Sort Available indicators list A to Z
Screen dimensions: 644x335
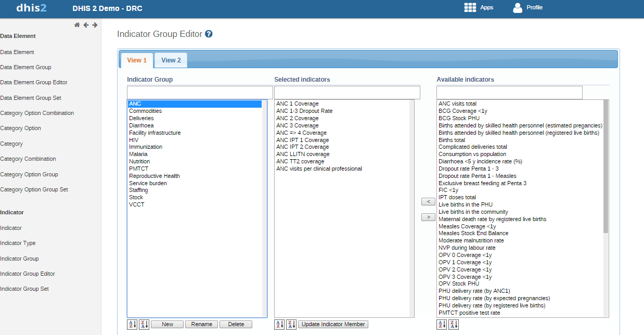tap(442, 325)
